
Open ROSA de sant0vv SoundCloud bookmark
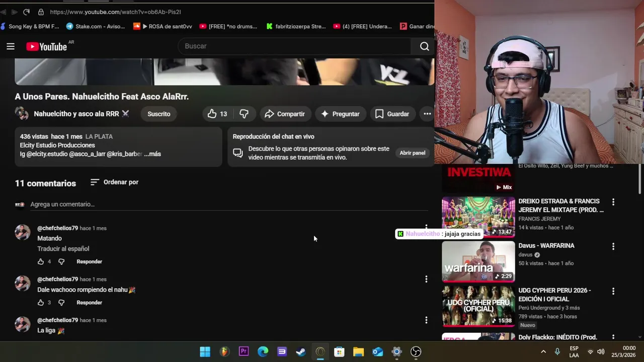click(x=163, y=26)
